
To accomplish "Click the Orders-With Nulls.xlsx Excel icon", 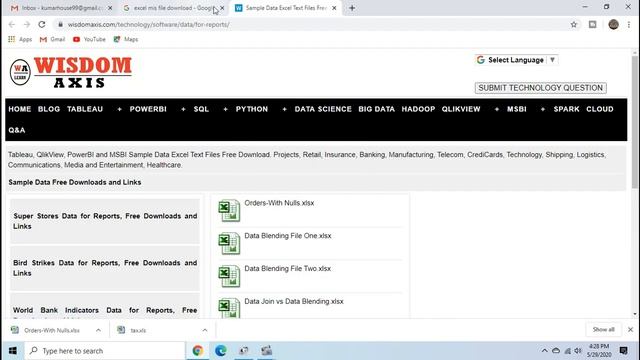I will [x=229, y=211].
